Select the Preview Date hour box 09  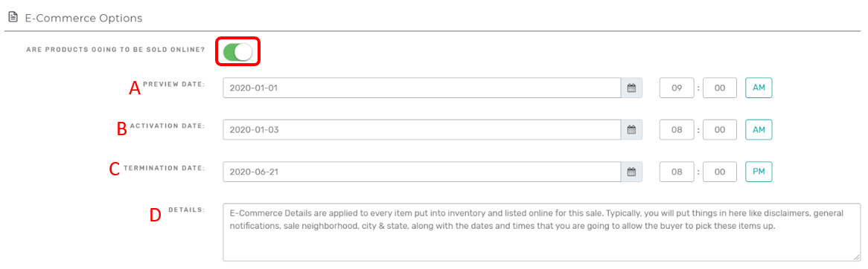click(x=677, y=88)
